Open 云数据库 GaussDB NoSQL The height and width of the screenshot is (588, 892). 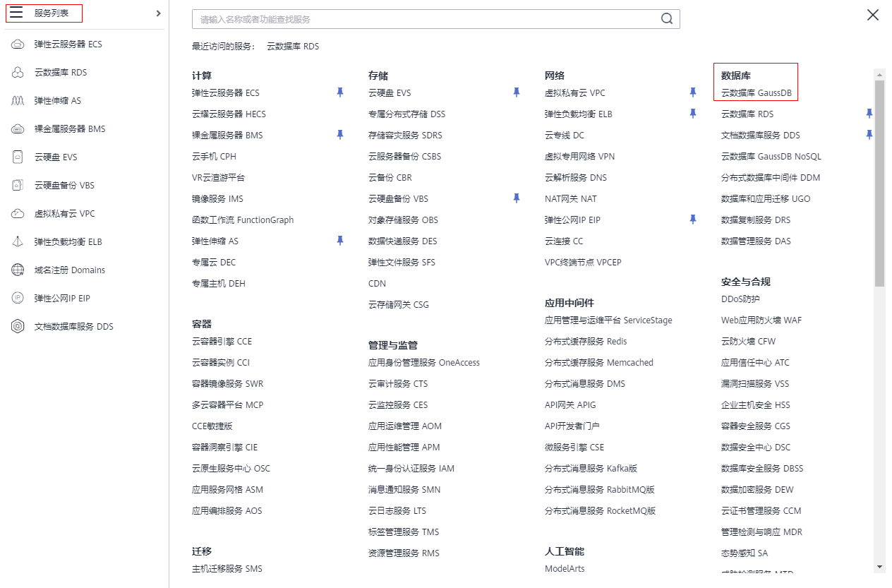click(771, 156)
